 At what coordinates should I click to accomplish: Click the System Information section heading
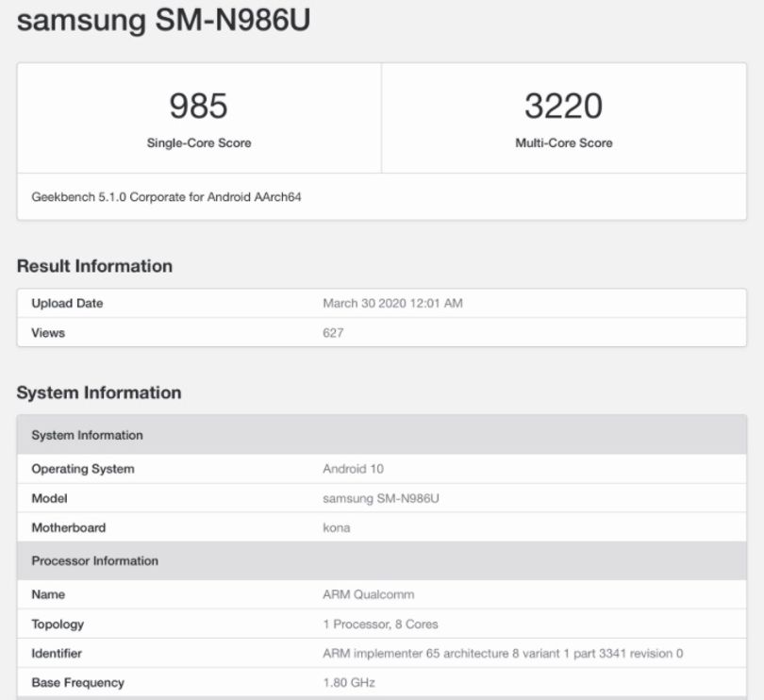[x=99, y=392]
